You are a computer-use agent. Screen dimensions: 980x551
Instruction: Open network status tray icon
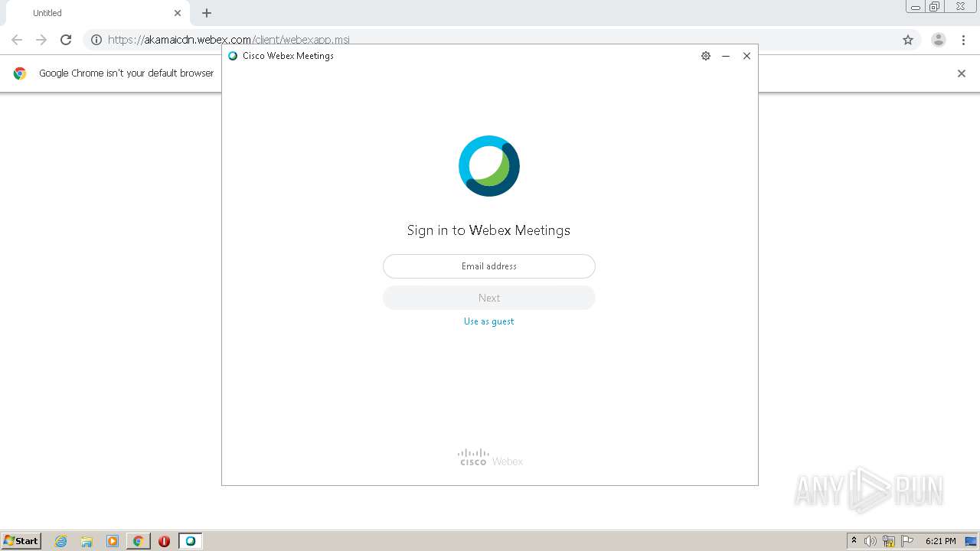889,541
